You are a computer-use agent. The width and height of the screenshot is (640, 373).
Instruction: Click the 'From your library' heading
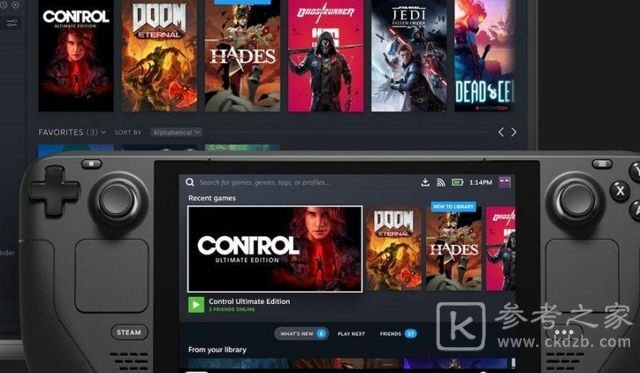pyautogui.click(x=217, y=350)
